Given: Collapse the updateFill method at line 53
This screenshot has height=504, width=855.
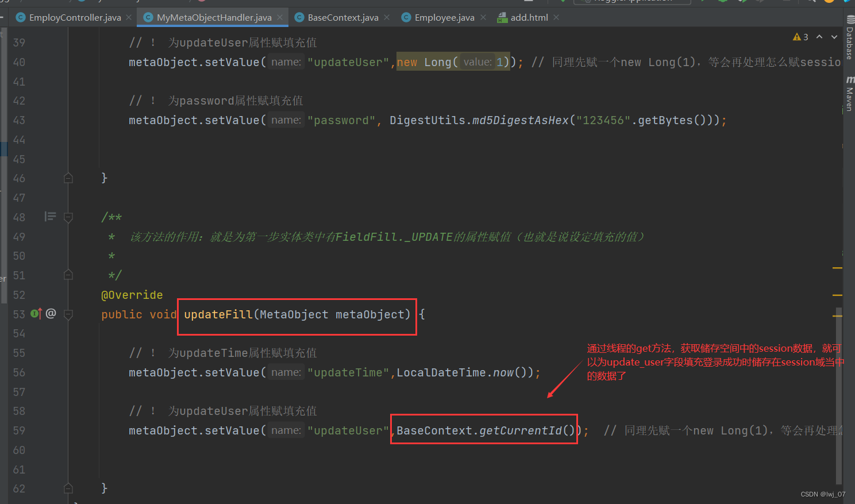Looking at the screenshot, I should pos(68,314).
